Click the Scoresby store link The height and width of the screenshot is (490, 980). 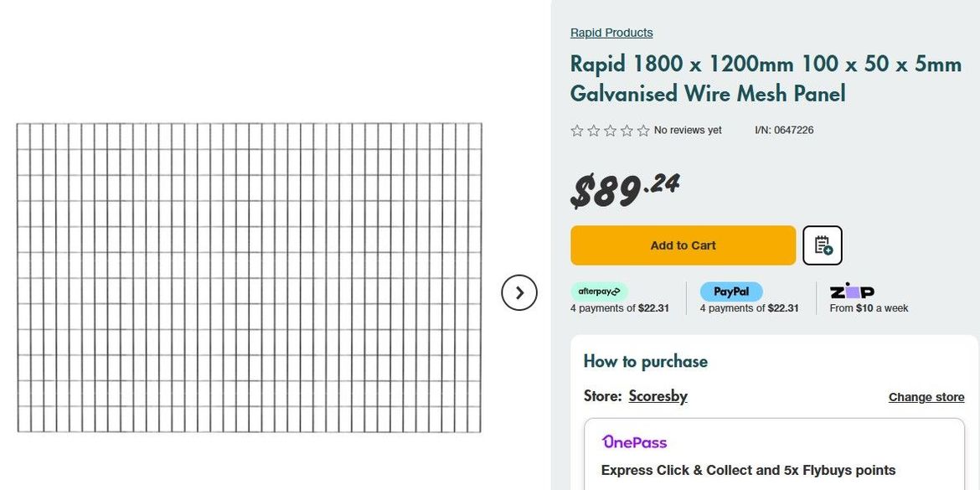(x=658, y=396)
